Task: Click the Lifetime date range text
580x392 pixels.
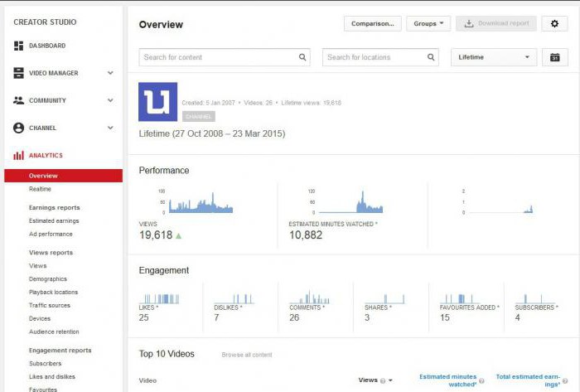Action: [x=212, y=133]
